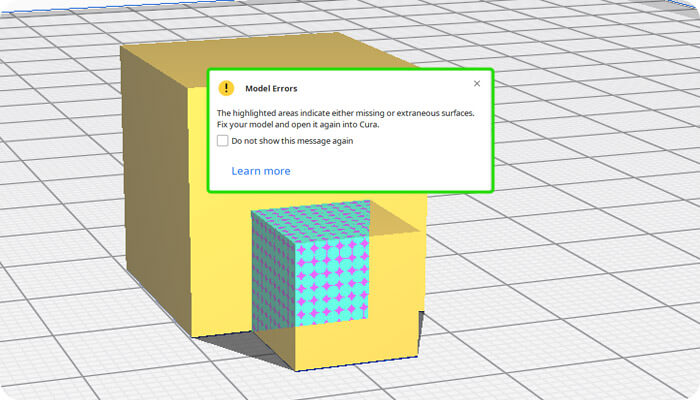Click the yellow warning exclamation icon
The image size is (700, 400).
pos(226,88)
